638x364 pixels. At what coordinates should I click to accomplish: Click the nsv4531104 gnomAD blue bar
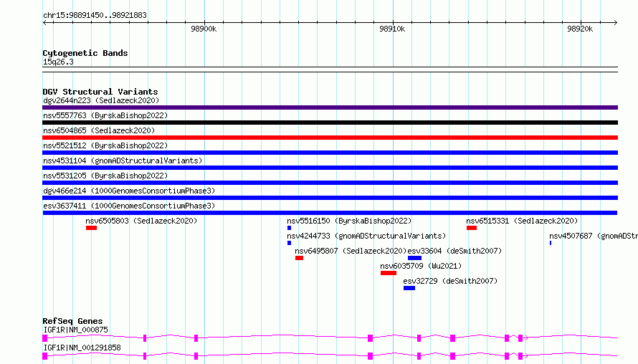(330, 168)
